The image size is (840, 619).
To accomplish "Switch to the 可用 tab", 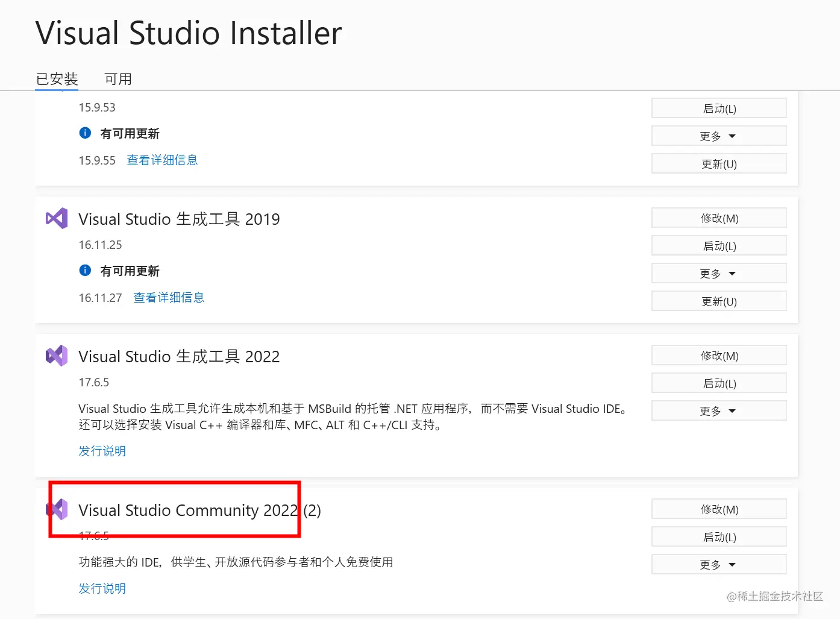I will [x=118, y=79].
